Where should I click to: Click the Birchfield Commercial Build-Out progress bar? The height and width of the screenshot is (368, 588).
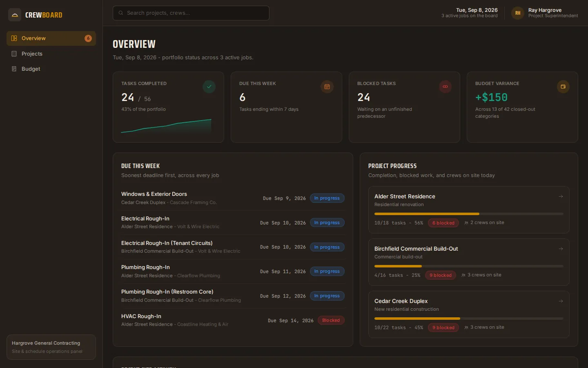[469, 266]
